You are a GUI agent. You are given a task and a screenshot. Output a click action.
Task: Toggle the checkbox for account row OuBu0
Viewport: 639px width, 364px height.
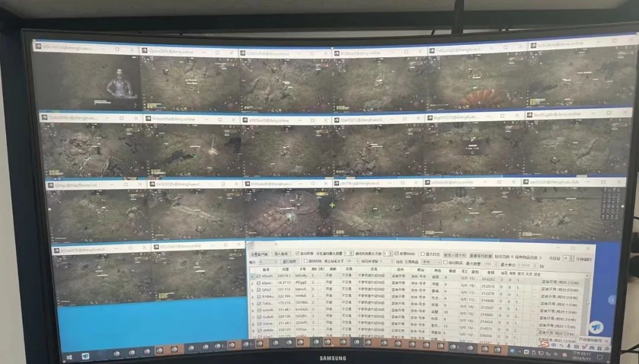pos(259,317)
